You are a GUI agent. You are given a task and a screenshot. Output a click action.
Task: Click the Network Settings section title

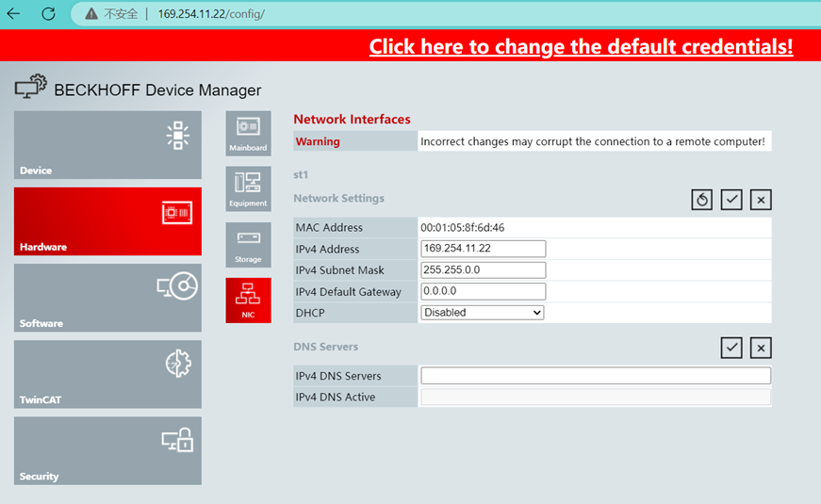coord(338,199)
